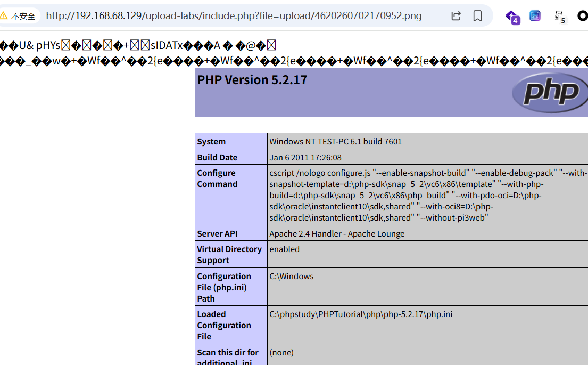Screen dimensions: 588x365
Task: Click the (none) value
Action: click(281, 353)
